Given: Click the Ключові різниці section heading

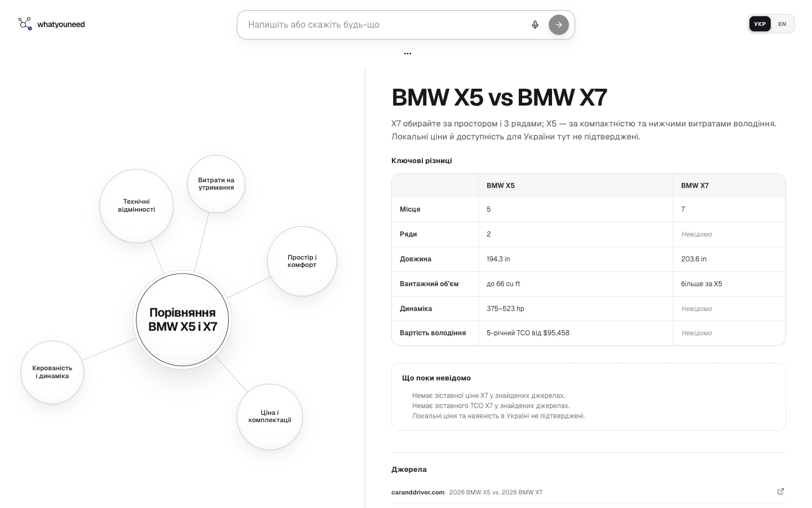Looking at the screenshot, I should pyautogui.click(x=422, y=161).
